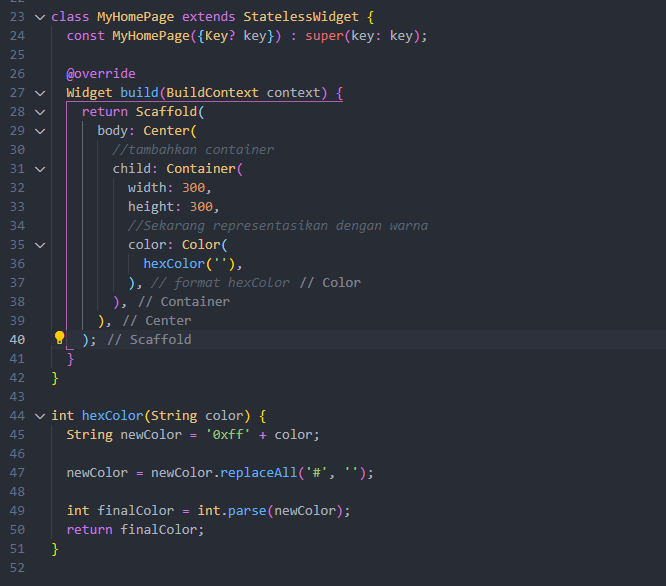Click the hexColor('') call on line 36
The image size is (666, 586).
point(189,264)
